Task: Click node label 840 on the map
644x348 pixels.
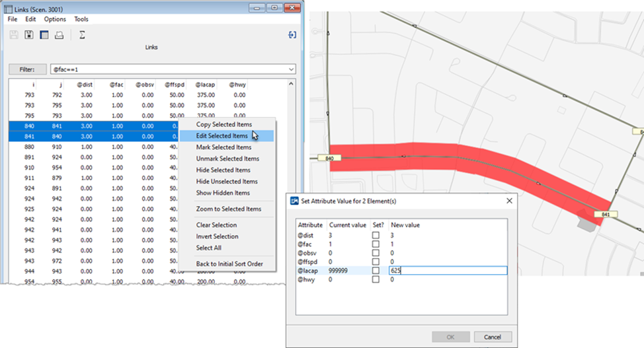Action: [x=329, y=158]
